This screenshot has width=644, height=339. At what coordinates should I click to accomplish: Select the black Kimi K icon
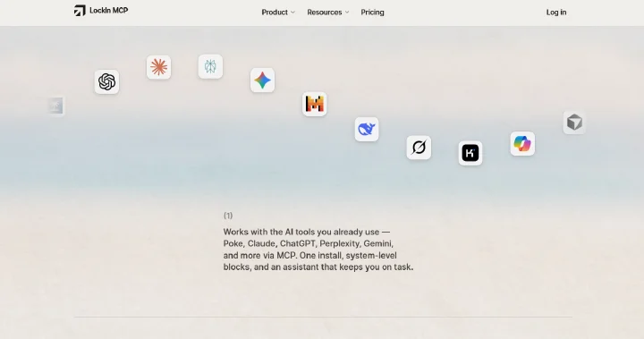click(470, 153)
